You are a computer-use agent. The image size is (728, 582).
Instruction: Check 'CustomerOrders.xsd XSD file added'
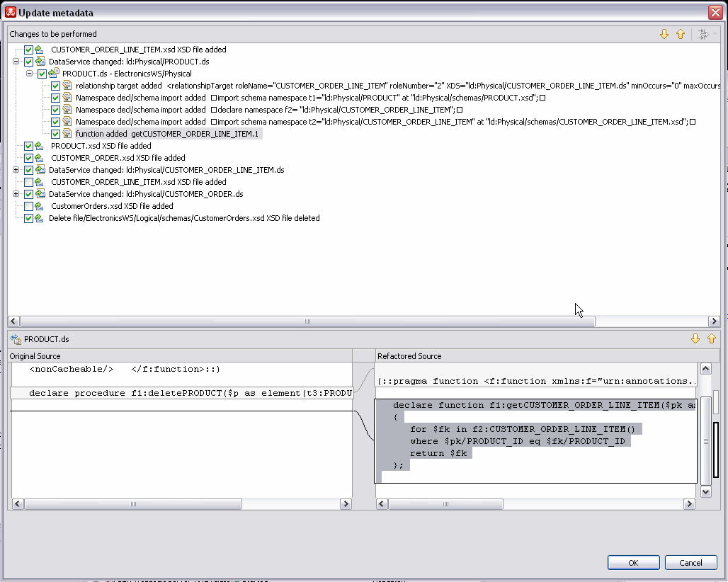point(28,207)
